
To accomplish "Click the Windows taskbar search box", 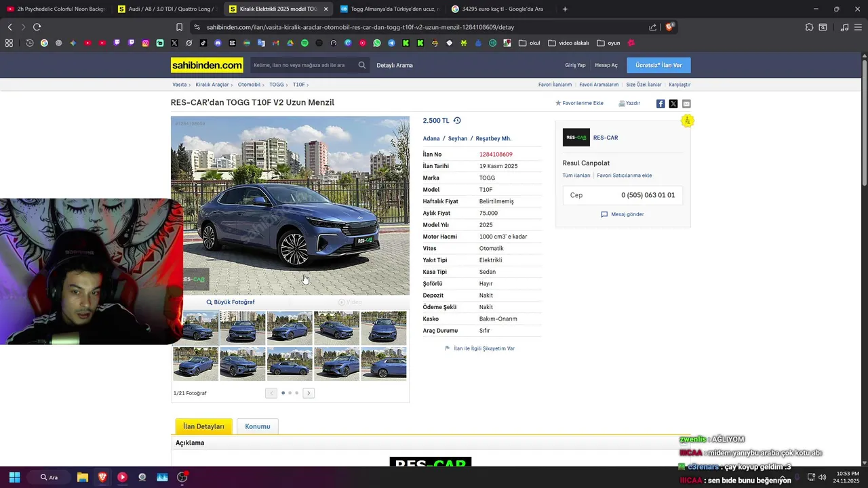I will coord(50,477).
